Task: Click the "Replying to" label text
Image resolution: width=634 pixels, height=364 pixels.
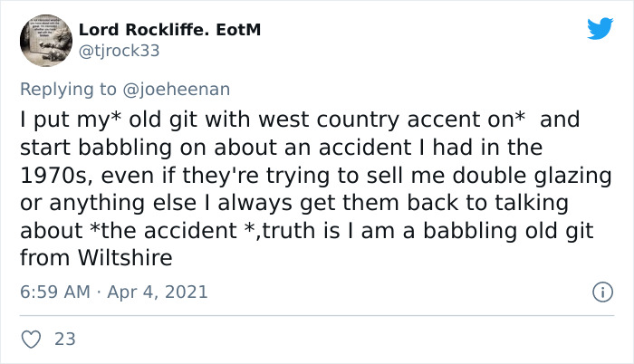Action: tap(71, 89)
